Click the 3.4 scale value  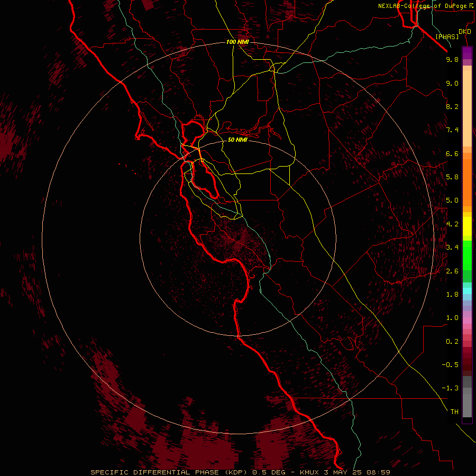pos(452,248)
